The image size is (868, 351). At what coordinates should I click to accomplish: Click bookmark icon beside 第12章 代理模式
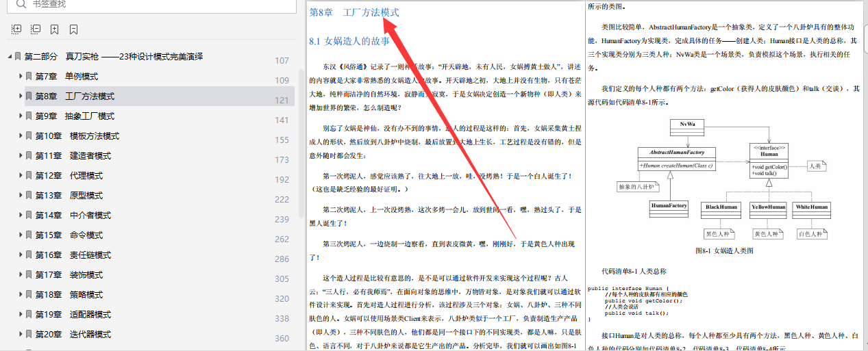pos(29,176)
